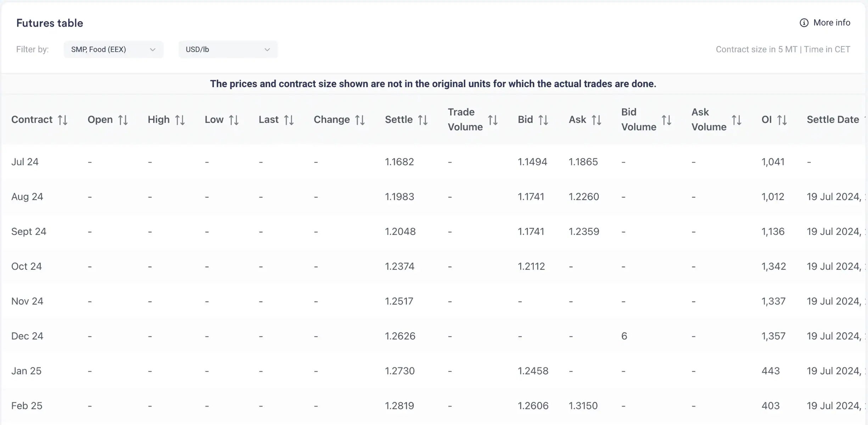868x425 pixels.
Task: Click Sept 24 open interest 1,136
Action: coord(773,232)
